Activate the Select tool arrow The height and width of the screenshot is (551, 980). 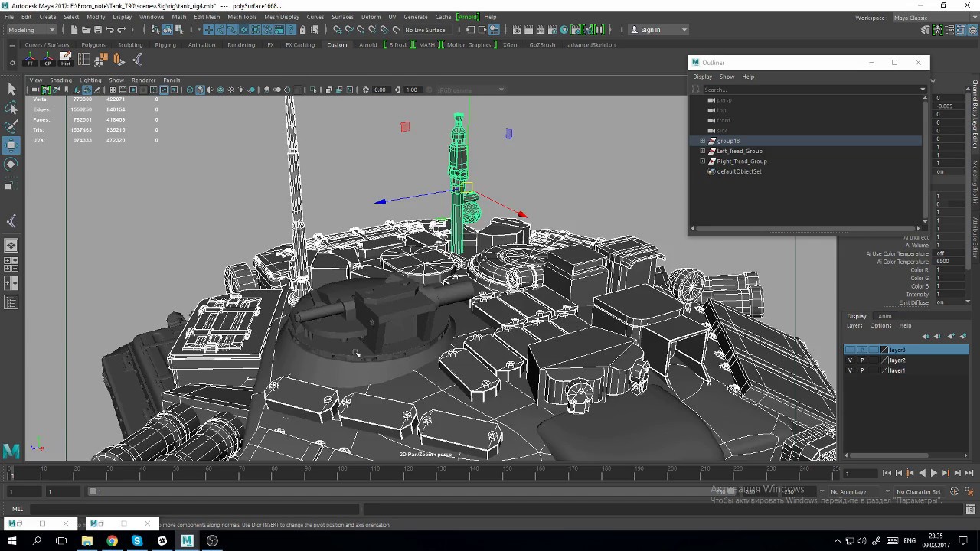11,89
